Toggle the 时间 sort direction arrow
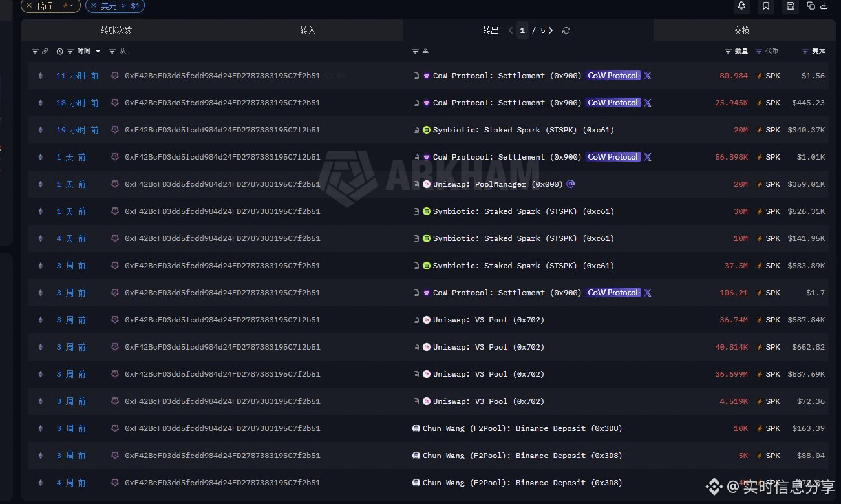The height and width of the screenshot is (504, 841). (x=98, y=51)
